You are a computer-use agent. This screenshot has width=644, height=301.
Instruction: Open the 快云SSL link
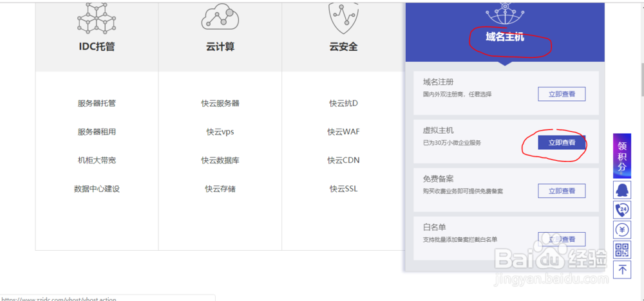point(343,189)
